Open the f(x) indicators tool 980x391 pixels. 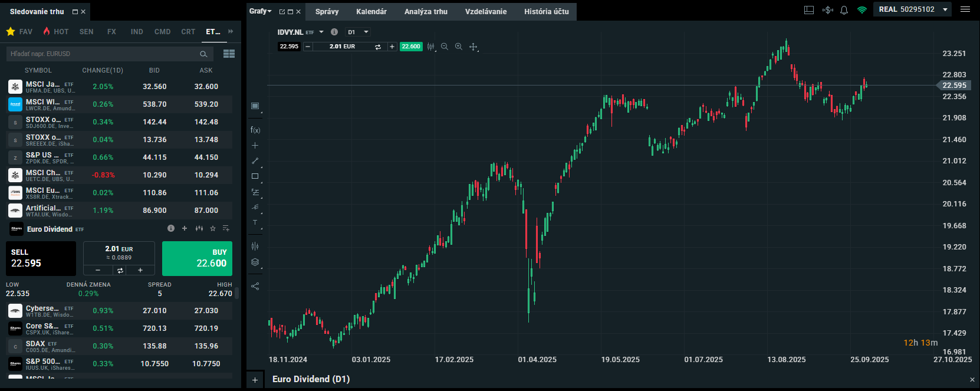[255, 130]
